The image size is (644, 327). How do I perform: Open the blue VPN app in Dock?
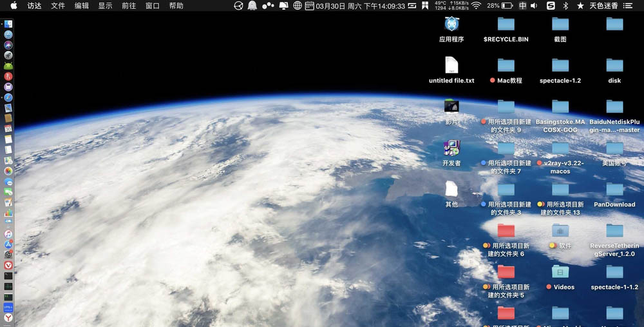(8, 308)
